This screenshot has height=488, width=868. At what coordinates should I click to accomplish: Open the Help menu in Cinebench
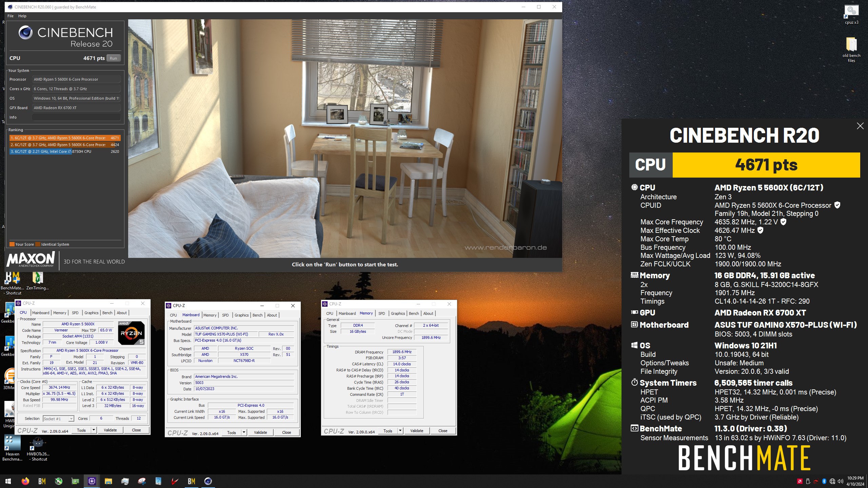coord(22,16)
